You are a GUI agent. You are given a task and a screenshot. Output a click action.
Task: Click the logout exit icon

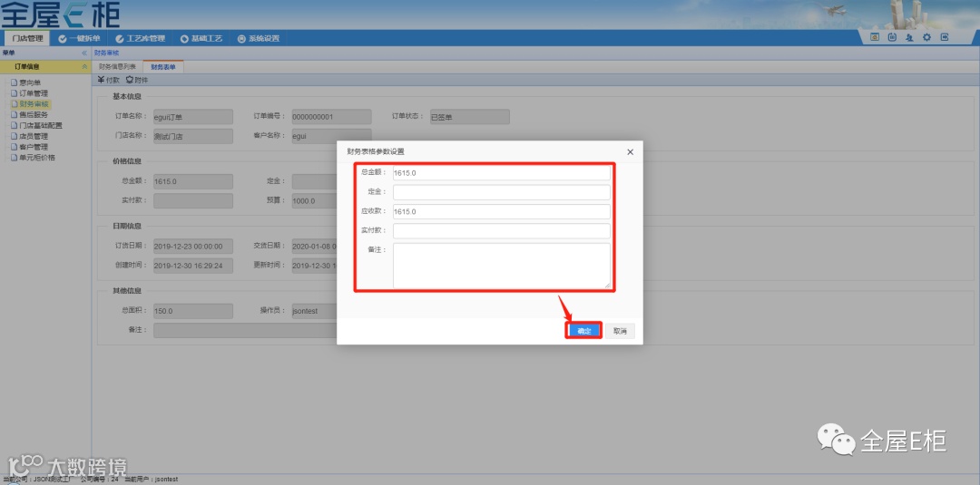(x=945, y=37)
